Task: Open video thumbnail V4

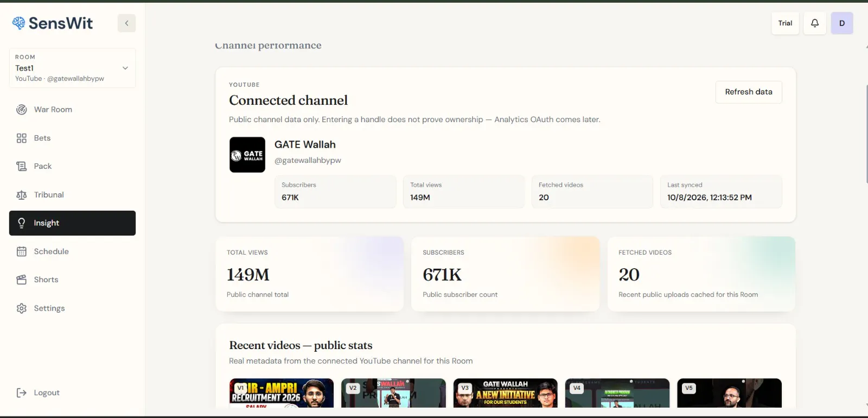Action: pos(617,393)
